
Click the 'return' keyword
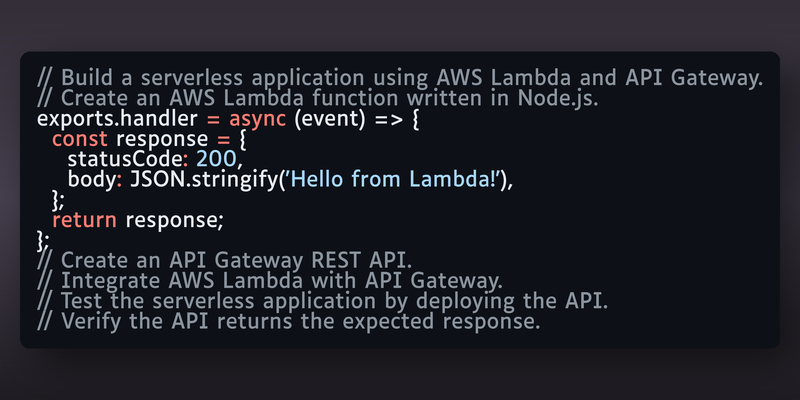point(84,220)
